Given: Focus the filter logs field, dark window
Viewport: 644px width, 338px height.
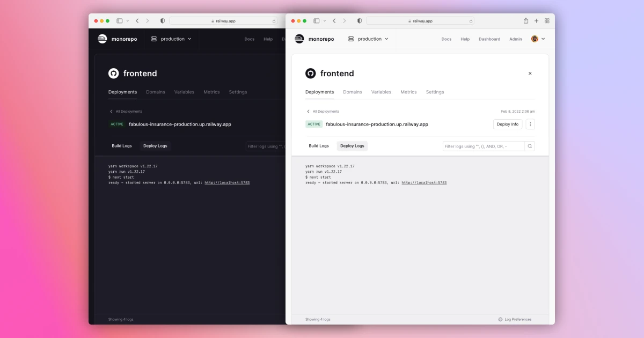Looking at the screenshot, I should point(266,146).
